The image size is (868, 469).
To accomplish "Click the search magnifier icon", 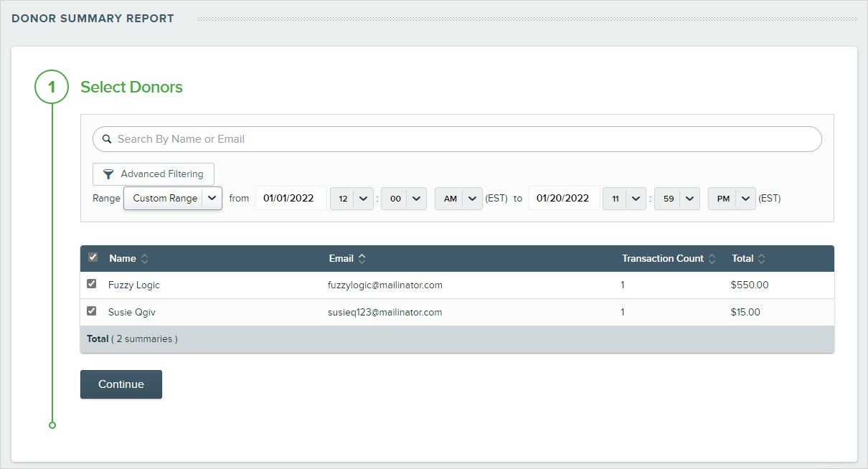I will coord(107,139).
